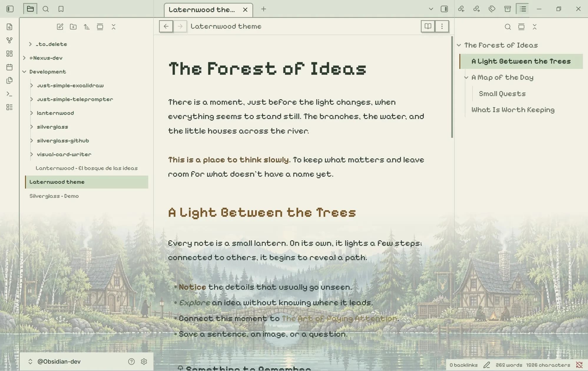Open the tags tab in right sidebar

492,9
